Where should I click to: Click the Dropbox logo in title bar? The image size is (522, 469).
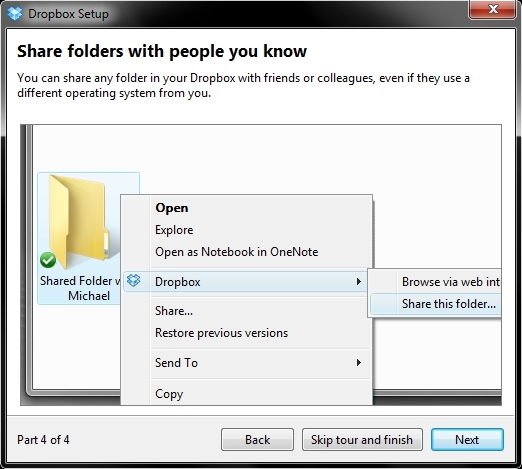15,14
